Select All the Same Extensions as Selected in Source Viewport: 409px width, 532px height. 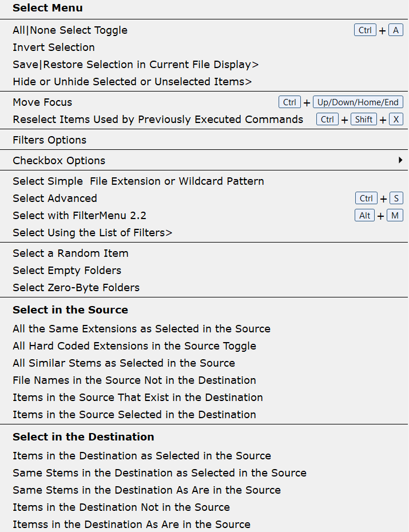click(141, 328)
